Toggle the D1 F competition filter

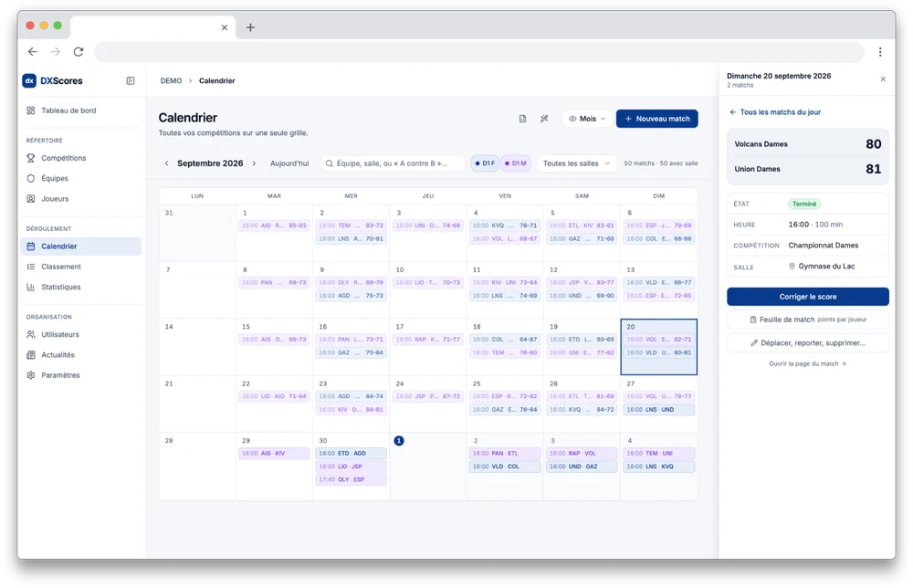coord(485,163)
